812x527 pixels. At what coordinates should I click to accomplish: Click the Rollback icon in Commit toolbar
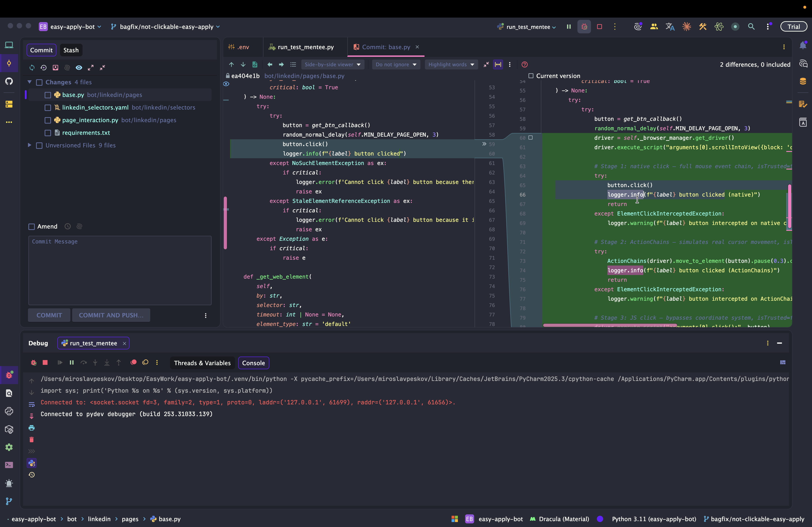[43, 67]
